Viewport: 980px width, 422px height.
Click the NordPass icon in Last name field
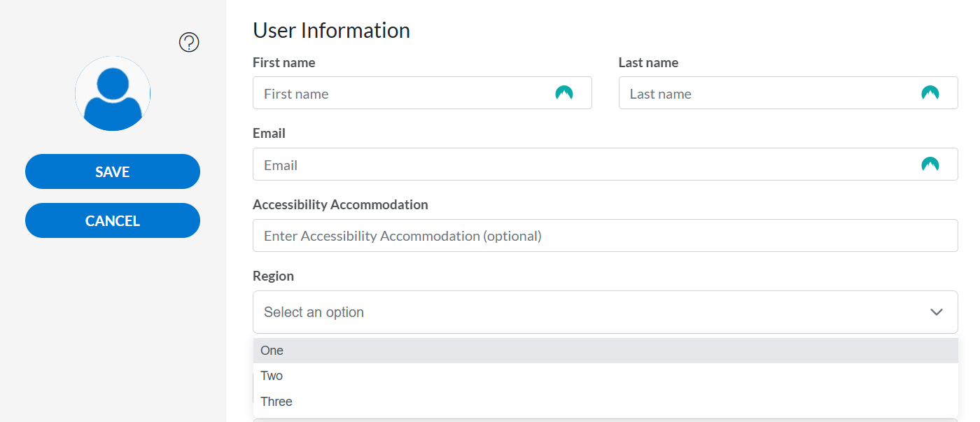point(930,92)
